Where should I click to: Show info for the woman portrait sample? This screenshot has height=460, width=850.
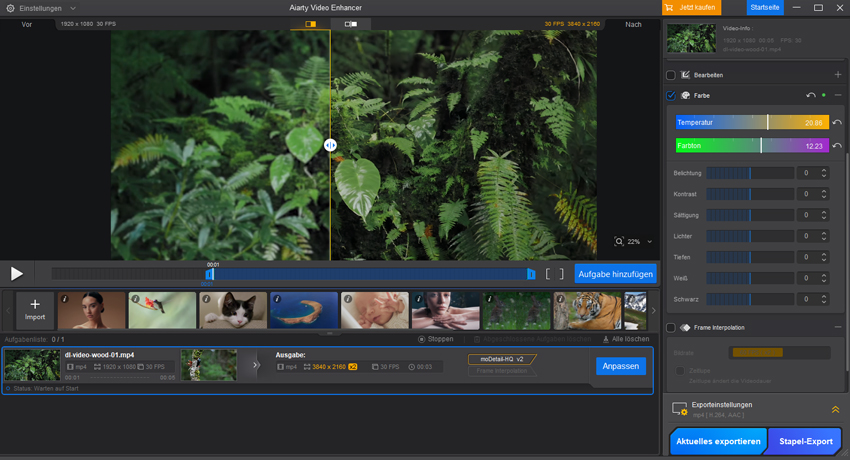(65, 299)
